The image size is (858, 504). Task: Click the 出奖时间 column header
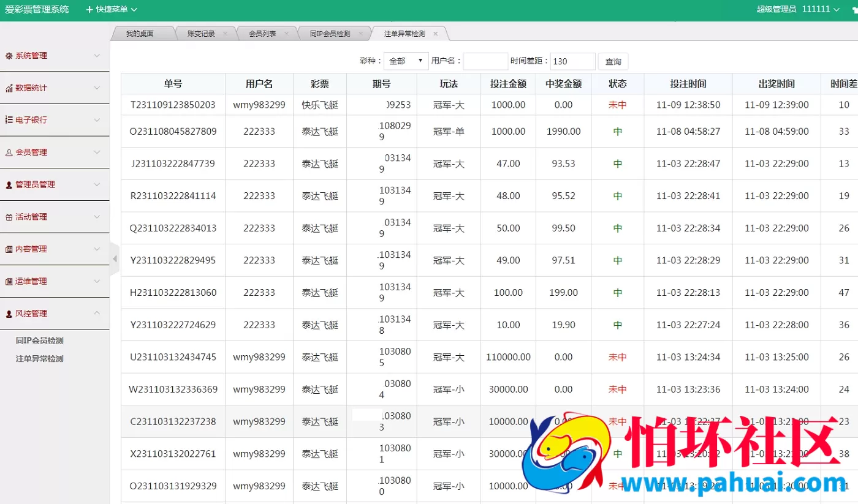pos(776,84)
